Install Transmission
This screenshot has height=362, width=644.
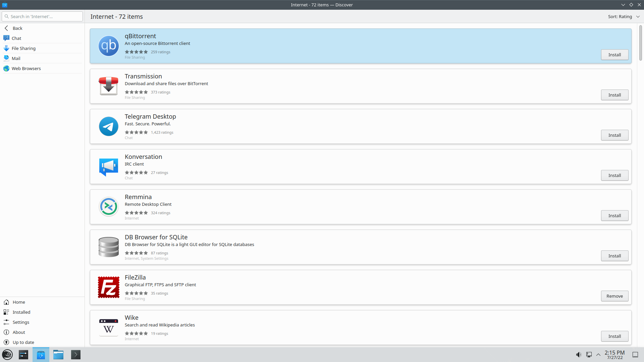(614, 95)
